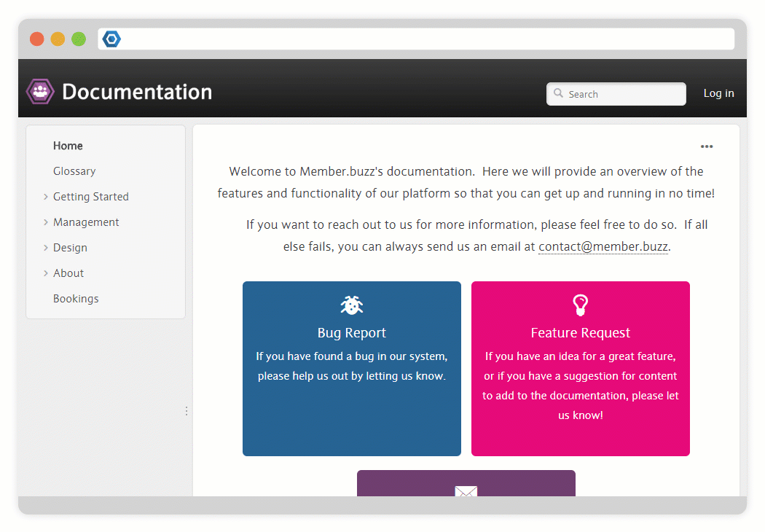Image resolution: width=765 pixels, height=532 pixels.
Task: Select Home in the sidebar
Action: pos(68,146)
